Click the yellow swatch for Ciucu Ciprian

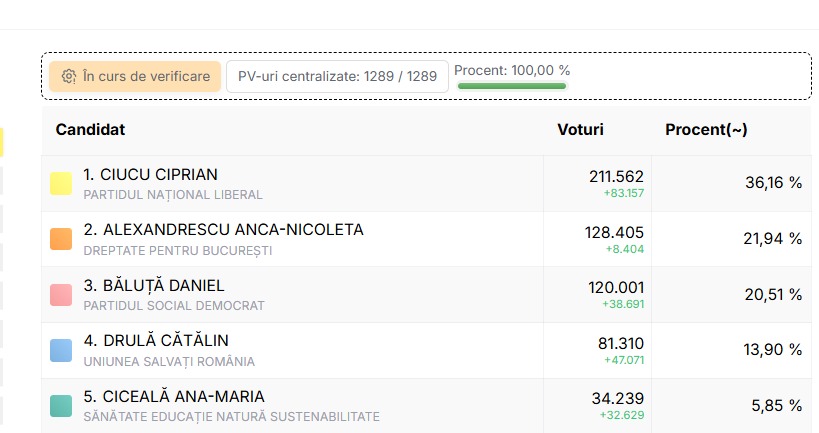[x=61, y=183]
